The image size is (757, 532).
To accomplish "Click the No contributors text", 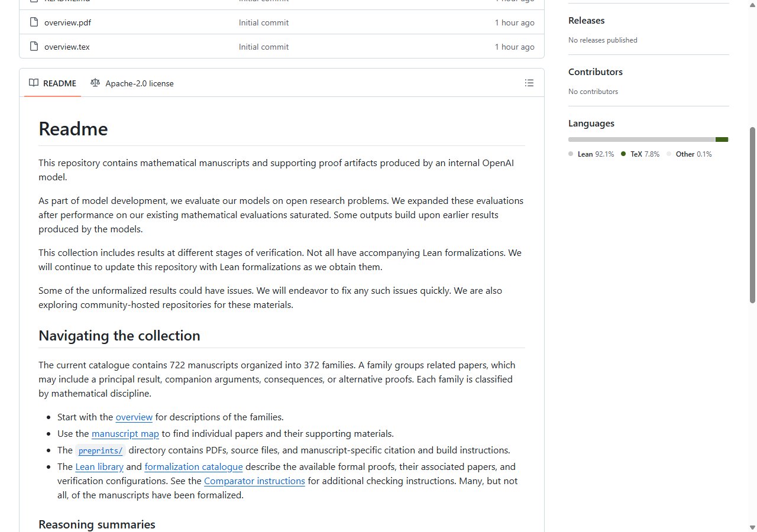I will [x=593, y=92].
